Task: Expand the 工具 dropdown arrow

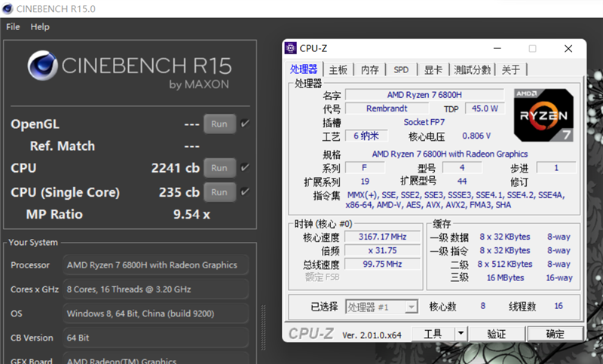Action: pyautogui.click(x=461, y=334)
